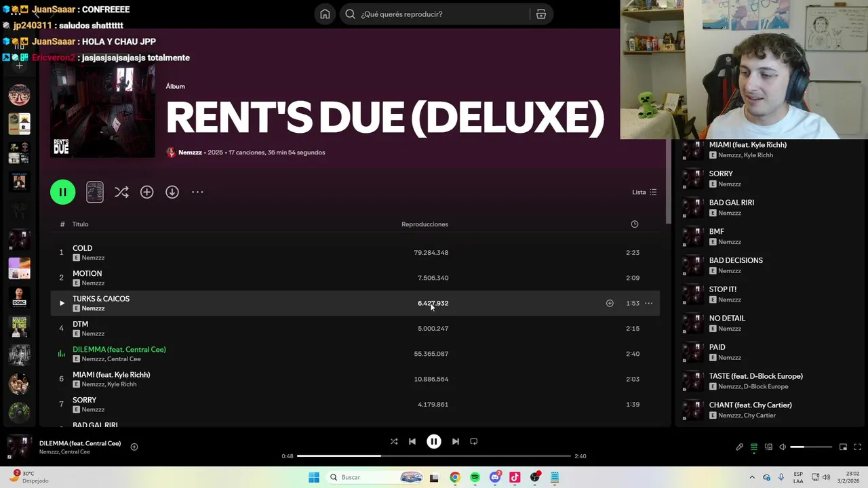The width and height of the screenshot is (868, 488).
Task: Seek on the song progress bar
Action: (x=434, y=456)
